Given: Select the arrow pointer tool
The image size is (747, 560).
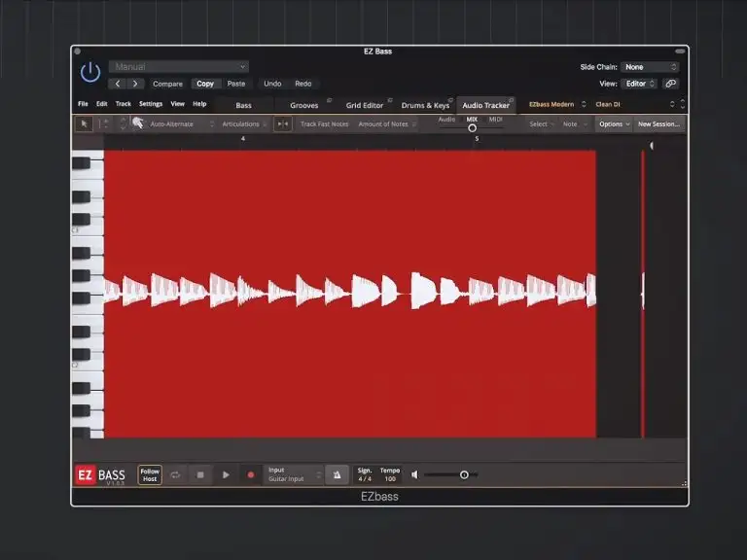Looking at the screenshot, I should point(84,123).
